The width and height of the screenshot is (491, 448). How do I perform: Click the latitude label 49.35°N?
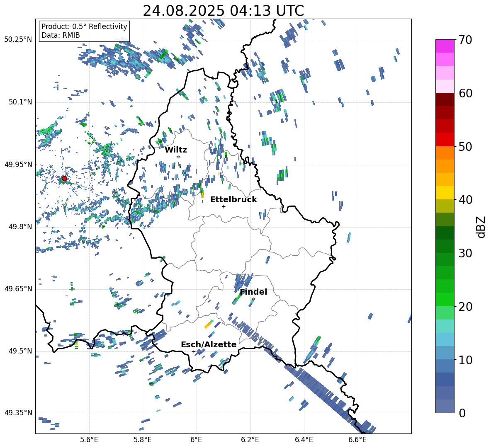tap(18, 413)
